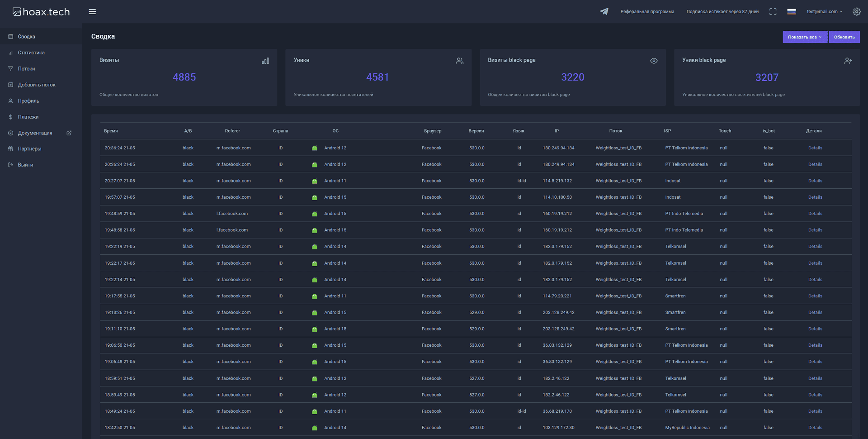The width and height of the screenshot is (868, 439).
Task: Click the add-user icon in Уники black page
Action: (x=848, y=61)
